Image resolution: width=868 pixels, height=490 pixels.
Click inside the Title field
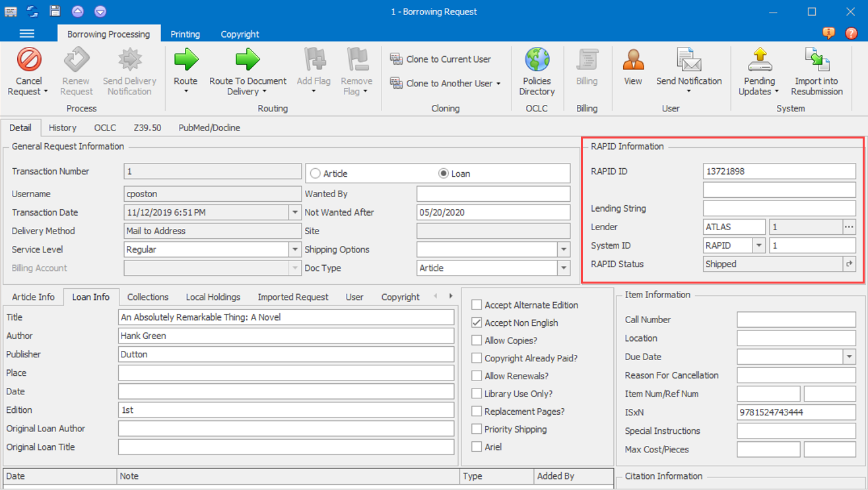[x=285, y=317]
